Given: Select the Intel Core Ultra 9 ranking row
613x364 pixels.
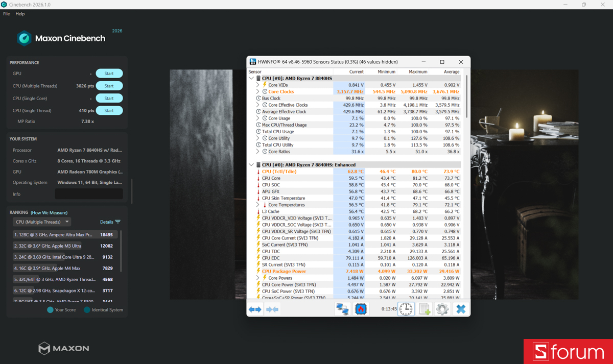Looking at the screenshot, I should pyautogui.click(x=65, y=257).
